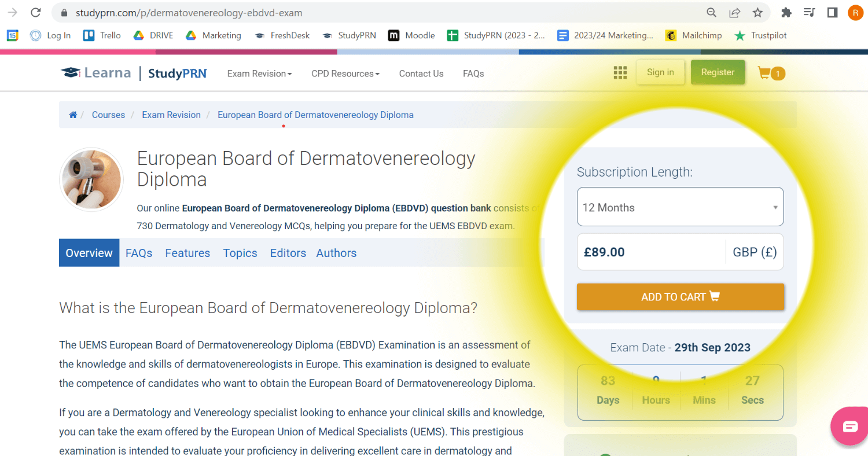Go forward with the browser arrow
Image resolution: width=868 pixels, height=456 pixels.
click(12, 12)
